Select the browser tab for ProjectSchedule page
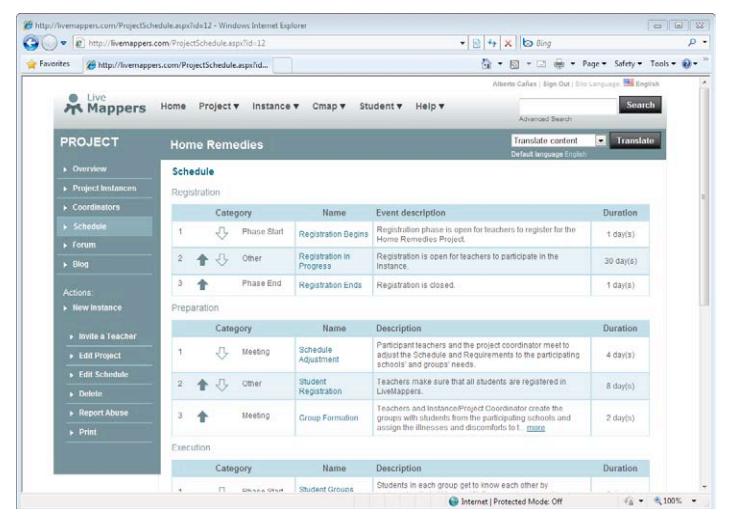This screenshot has height=525, width=734. (x=178, y=65)
